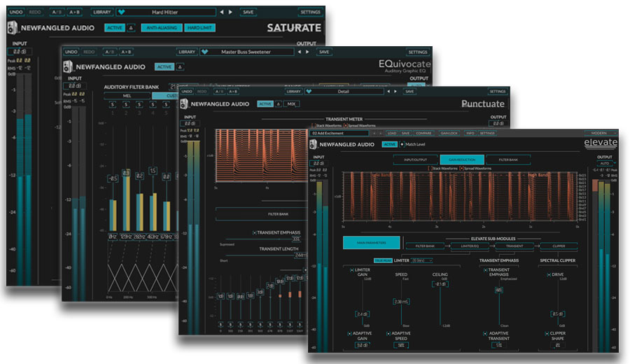
Task: Open the 02 Add Excitement preset field
Action: [339, 133]
